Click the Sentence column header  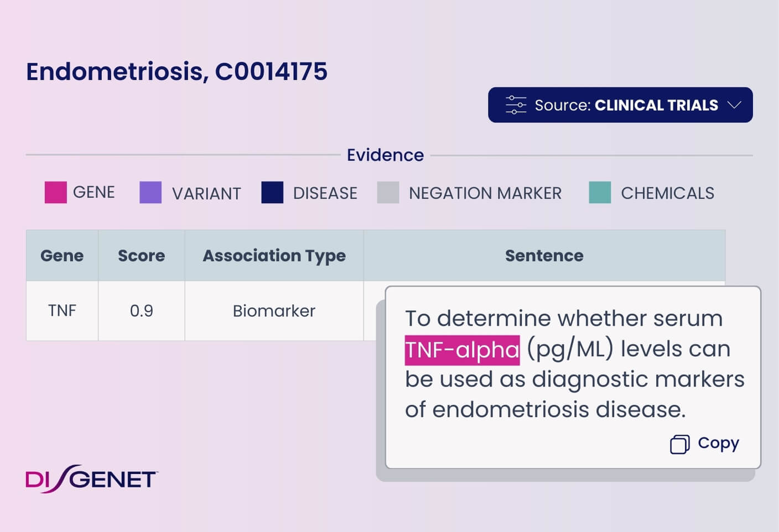coord(544,255)
